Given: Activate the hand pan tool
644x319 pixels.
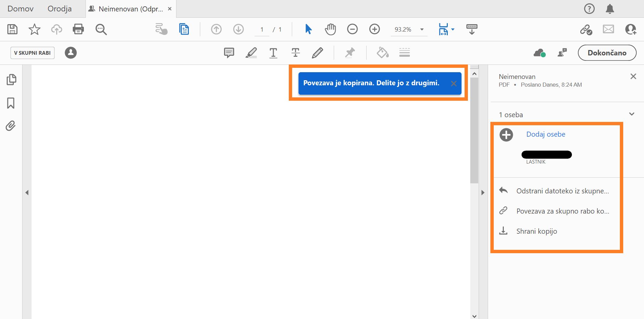Looking at the screenshot, I should [330, 29].
